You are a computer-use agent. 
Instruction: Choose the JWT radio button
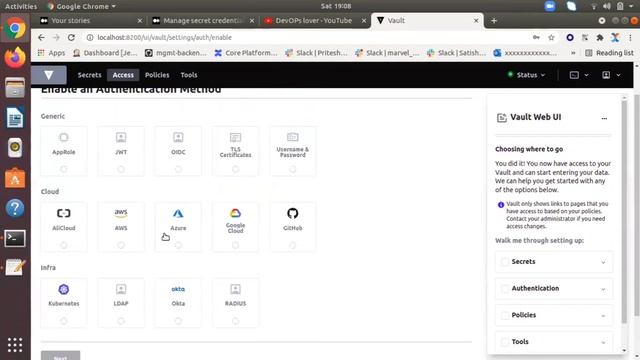(121, 169)
